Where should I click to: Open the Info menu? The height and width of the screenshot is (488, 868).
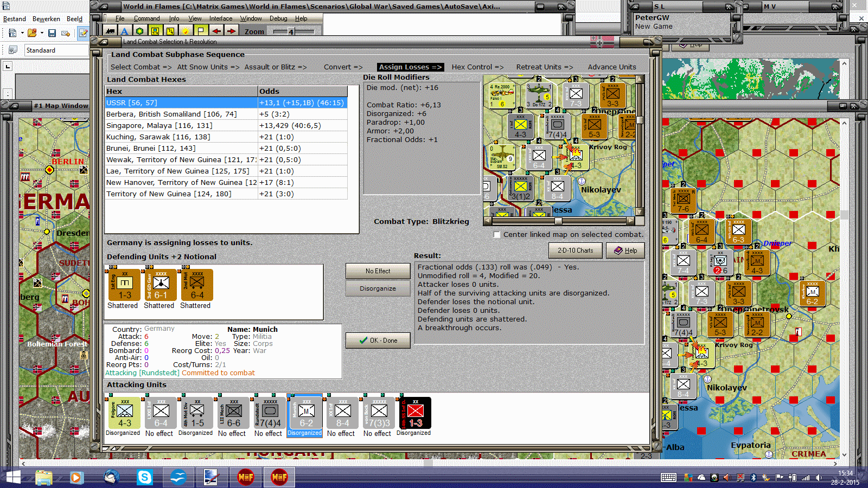[174, 18]
